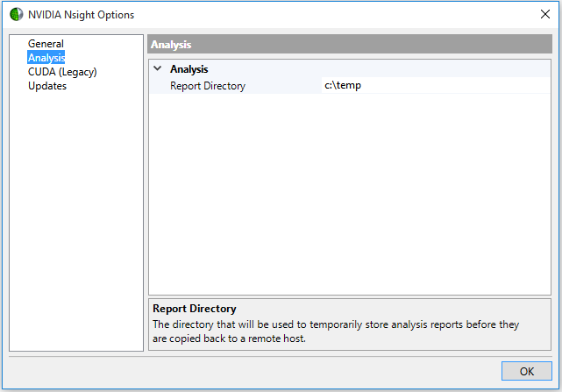The image size is (562, 392).
Task: Confirm settings with the OK button
Action: [x=527, y=371]
